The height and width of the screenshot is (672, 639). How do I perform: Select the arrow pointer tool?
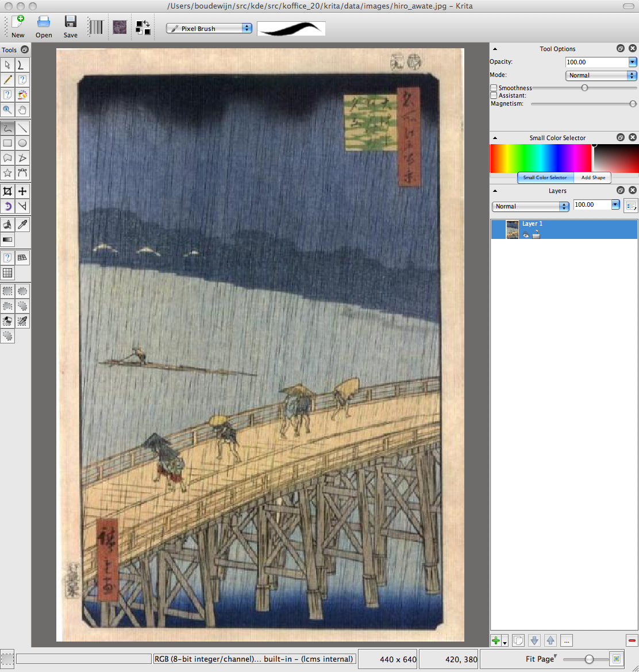tap(7, 65)
